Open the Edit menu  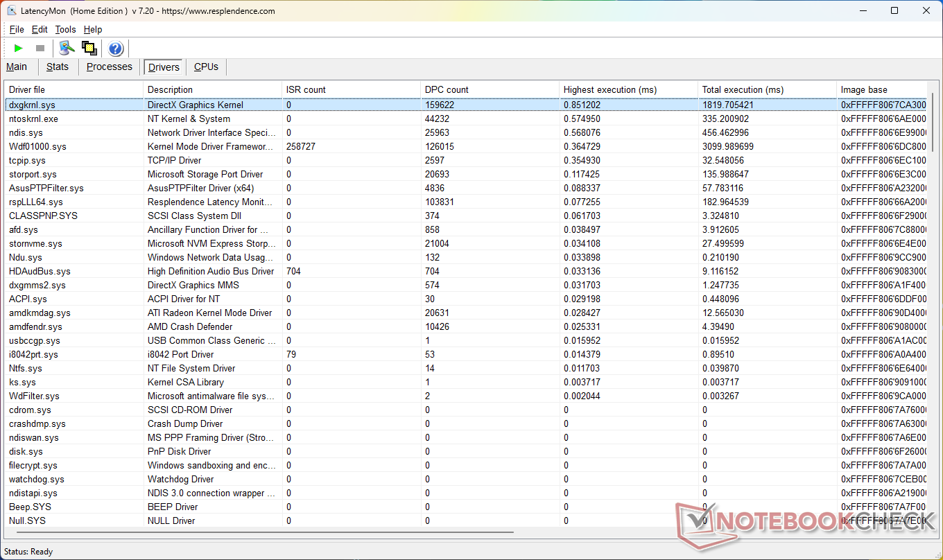click(x=40, y=29)
